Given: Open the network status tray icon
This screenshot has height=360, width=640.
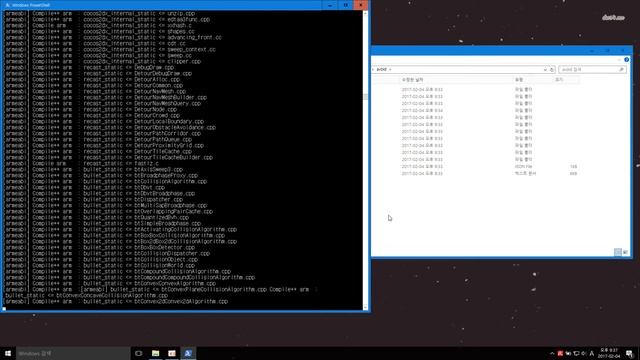Looking at the screenshot, I should (x=576, y=353).
